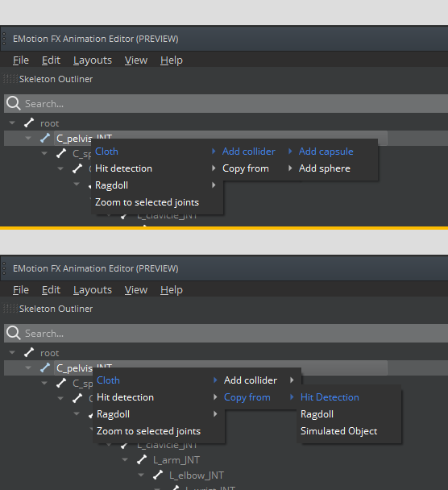
Task: Open Ragdoll submenu in upper context menu
Action: click(x=156, y=185)
